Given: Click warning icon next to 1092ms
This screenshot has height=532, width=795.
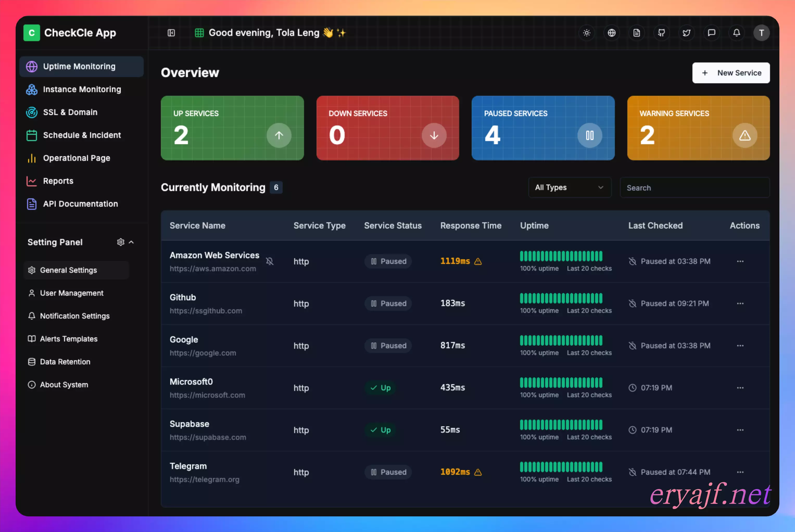Looking at the screenshot, I should pyautogui.click(x=478, y=472).
